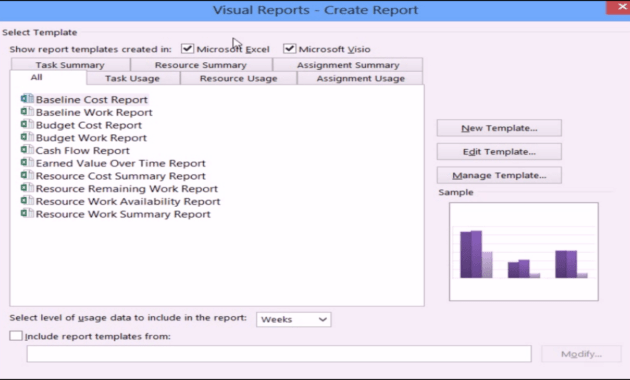Viewport: 630px width, 380px height.
Task: Switch to the Resource Summary tab
Action: pyautogui.click(x=201, y=65)
